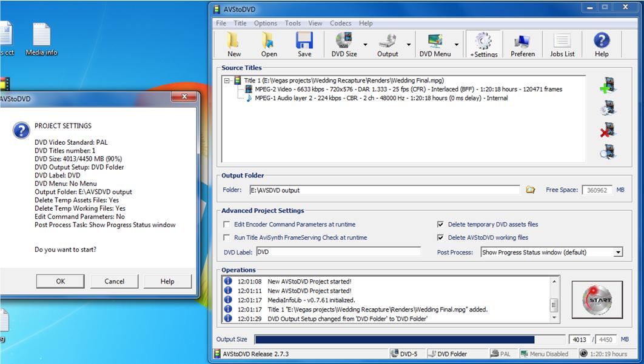The image size is (644, 364).
Task: Click the Operations log scrollbar thumb
Action: click(x=554, y=305)
